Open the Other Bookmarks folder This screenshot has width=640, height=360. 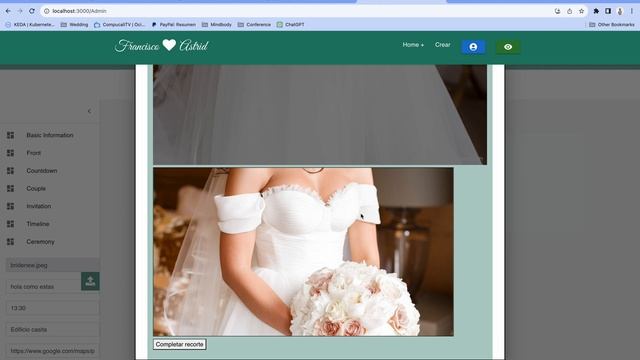coord(611,24)
